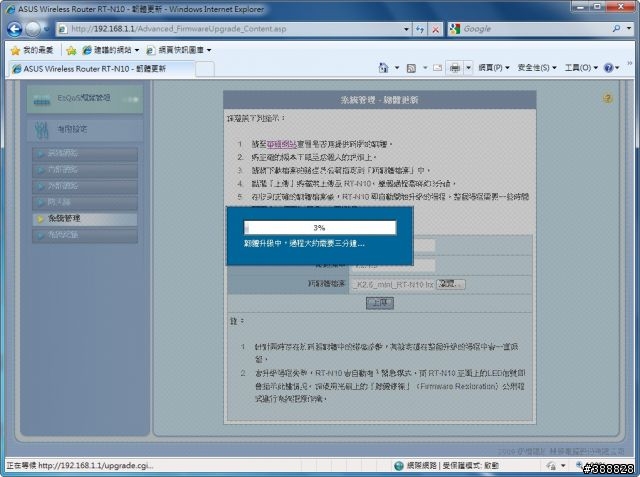The width and height of the screenshot is (640, 477).
Task: Click the network zone globe icon in status bar
Action: 399,466
